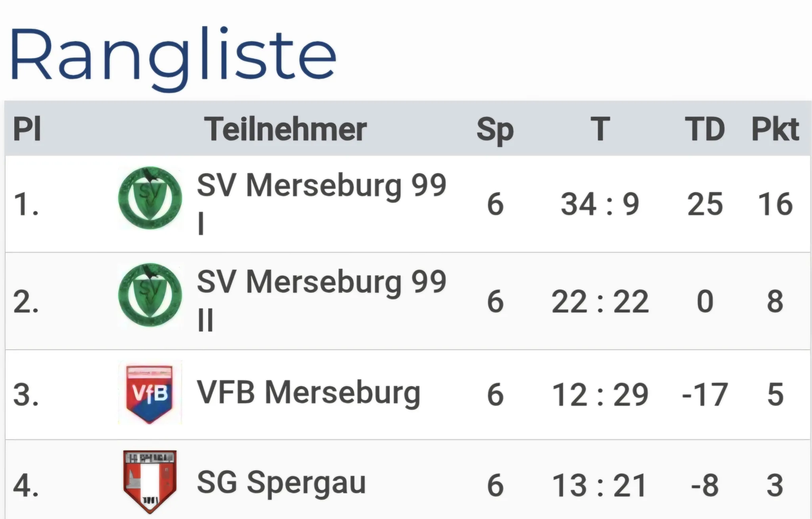The width and height of the screenshot is (812, 519).
Task: Click the Teilnehmer column header
Action: (x=285, y=129)
